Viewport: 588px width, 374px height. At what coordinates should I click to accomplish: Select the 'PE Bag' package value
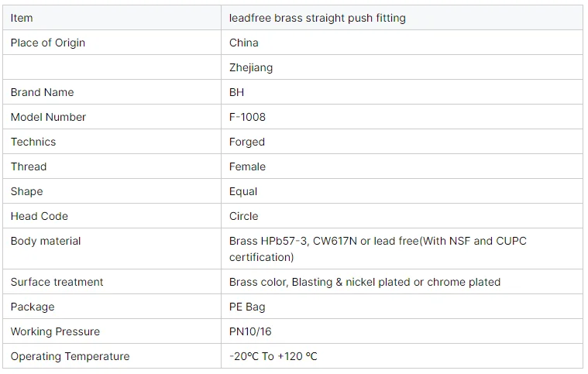point(247,307)
